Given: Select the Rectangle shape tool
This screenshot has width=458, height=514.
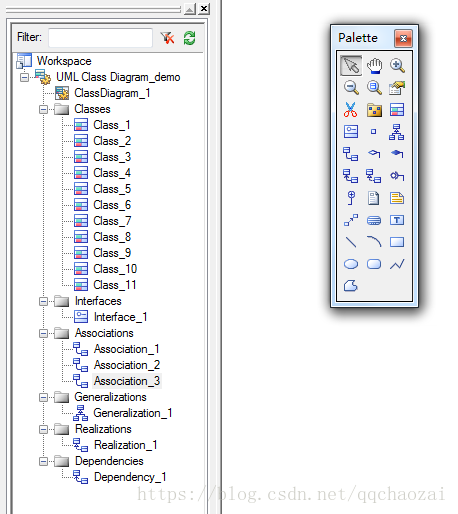Looking at the screenshot, I should click(397, 242).
